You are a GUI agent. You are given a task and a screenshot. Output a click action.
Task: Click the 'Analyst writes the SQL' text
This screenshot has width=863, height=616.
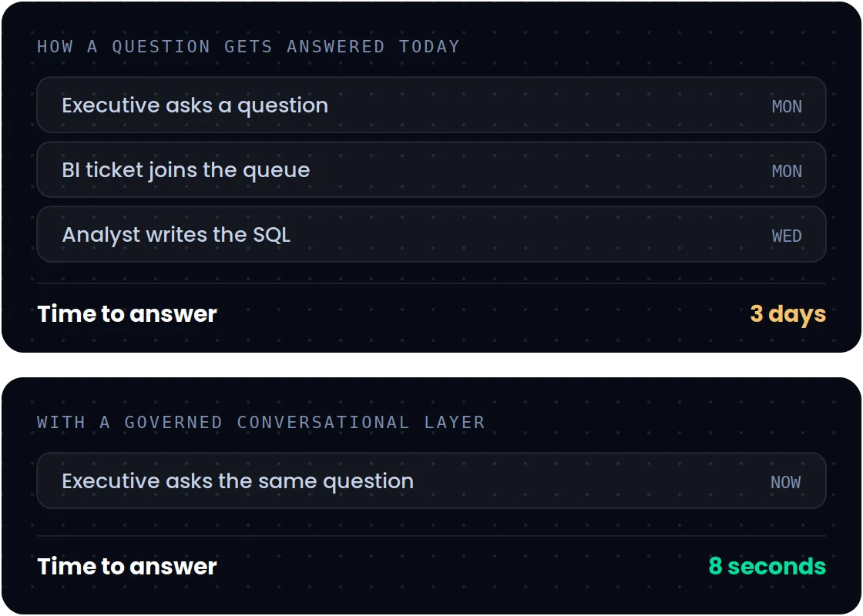(x=176, y=235)
